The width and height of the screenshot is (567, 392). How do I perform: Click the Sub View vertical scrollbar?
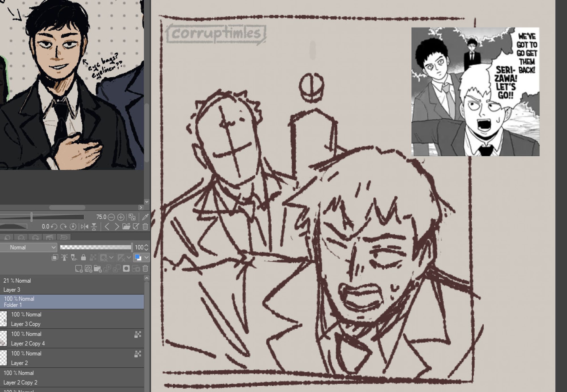(147, 133)
